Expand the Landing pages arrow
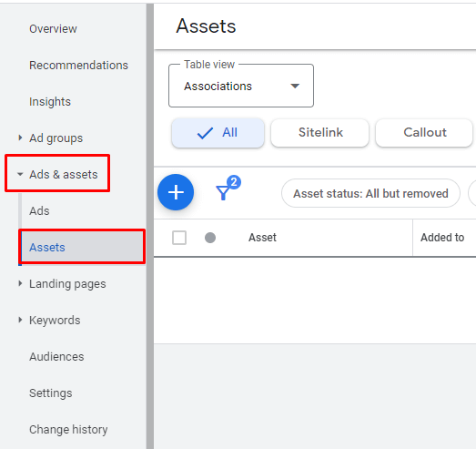The width and height of the screenshot is (476, 449). (20, 284)
